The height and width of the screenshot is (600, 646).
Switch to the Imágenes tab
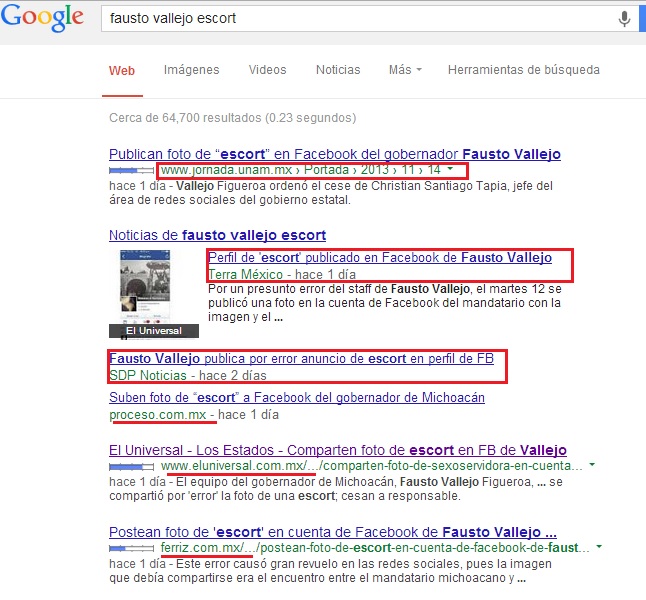click(192, 70)
